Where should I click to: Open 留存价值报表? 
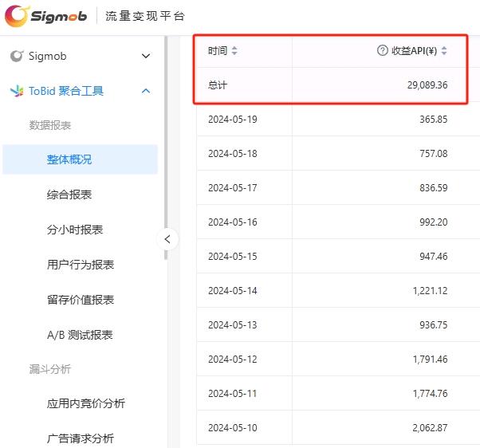(81, 300)
